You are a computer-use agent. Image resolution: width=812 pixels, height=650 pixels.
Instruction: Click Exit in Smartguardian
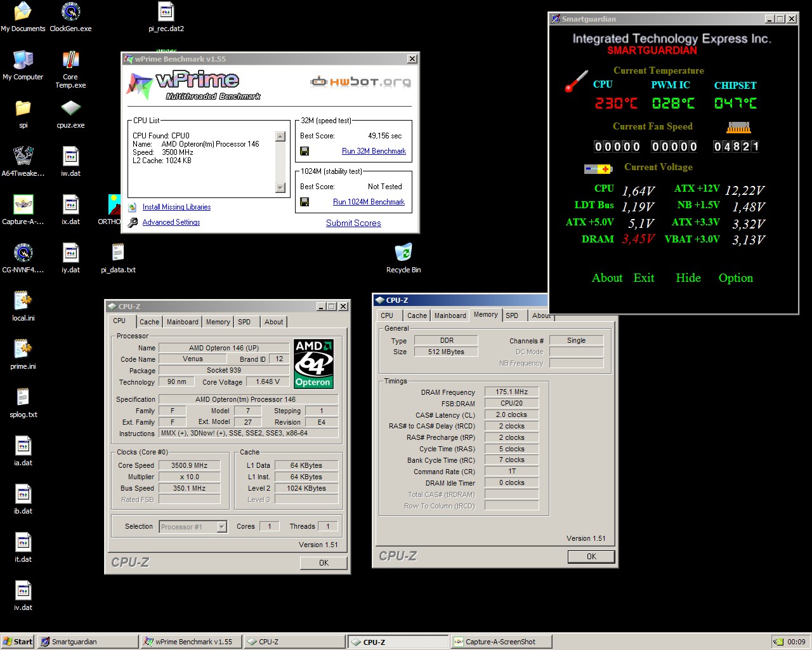tap(644, 278)
